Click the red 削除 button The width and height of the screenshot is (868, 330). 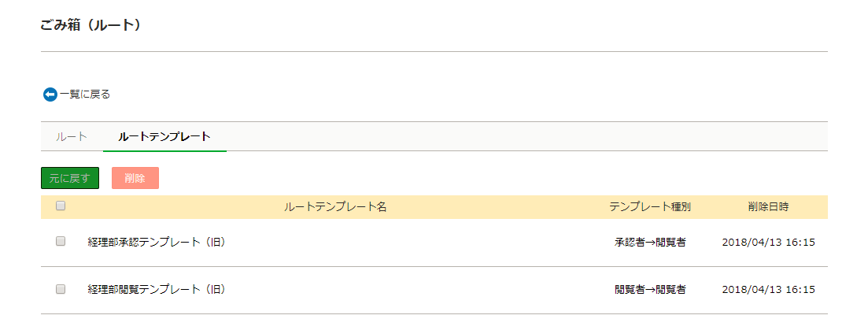[135, 178]
